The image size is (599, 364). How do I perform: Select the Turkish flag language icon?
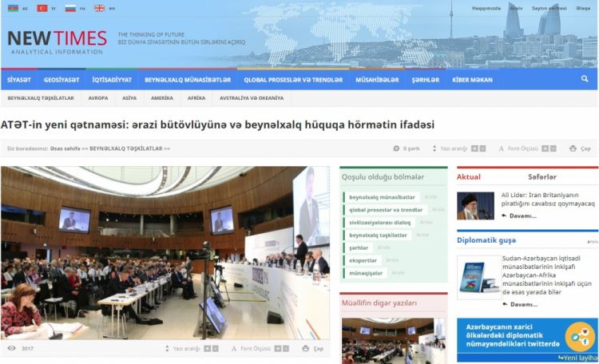point(42,8)
